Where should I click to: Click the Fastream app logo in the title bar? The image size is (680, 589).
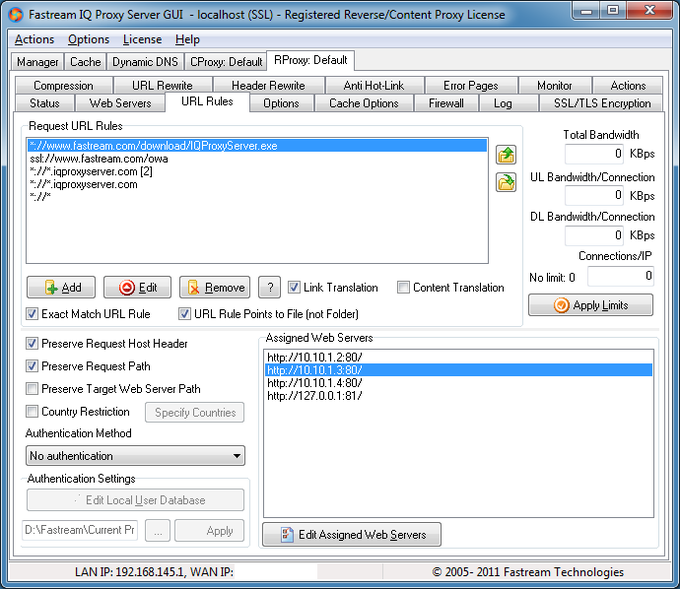pyautogui.click(x=16, y=15)
